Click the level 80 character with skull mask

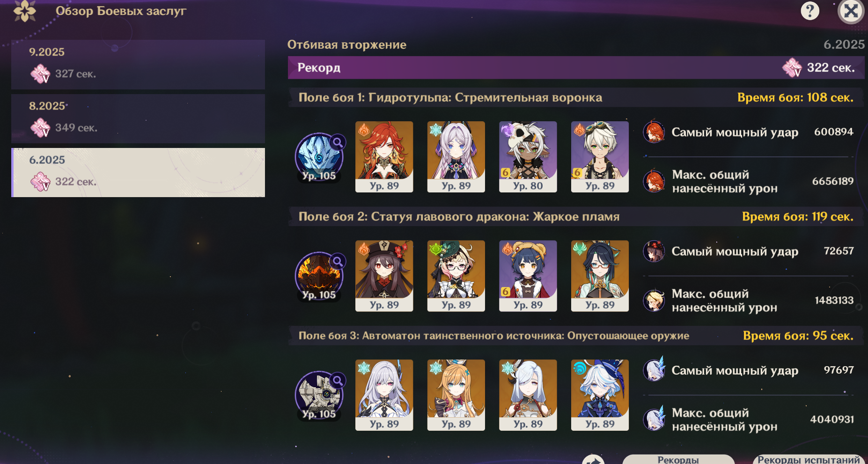528,157
